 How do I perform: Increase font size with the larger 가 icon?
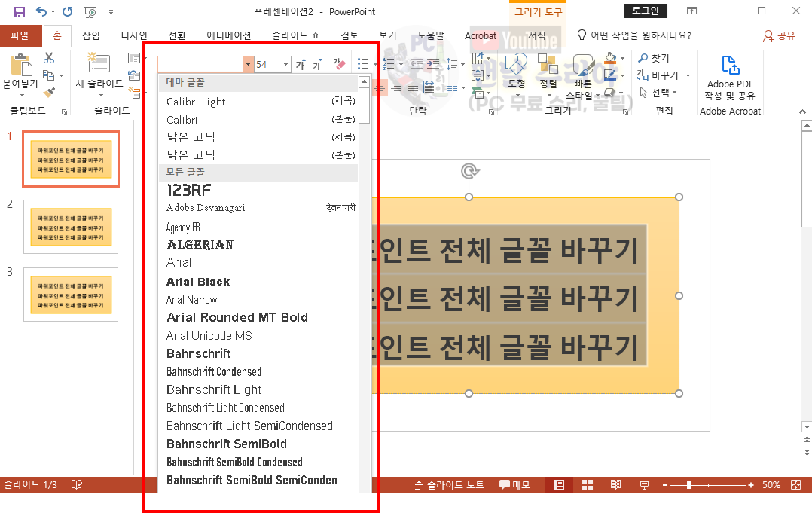301,64
